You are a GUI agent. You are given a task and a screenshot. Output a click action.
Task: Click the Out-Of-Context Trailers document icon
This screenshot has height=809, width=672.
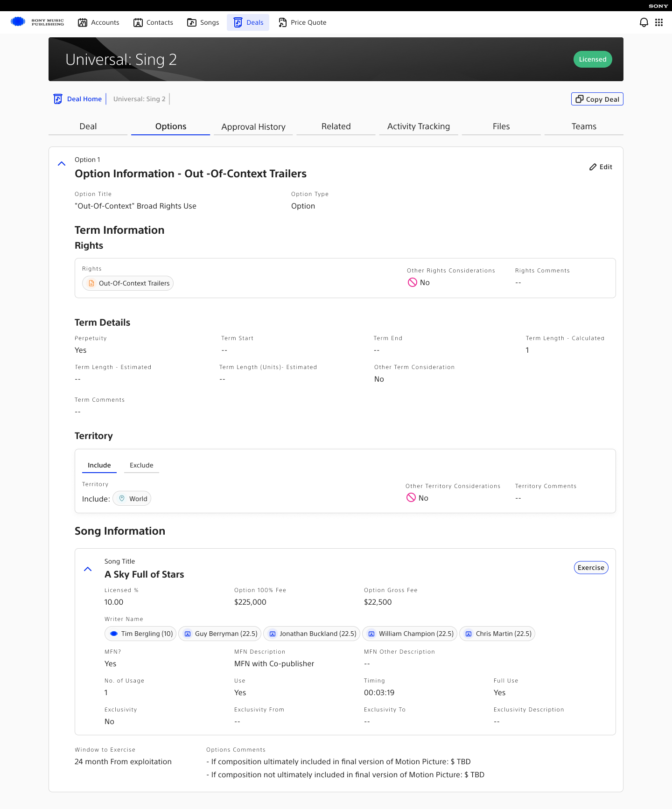(91, 283)
